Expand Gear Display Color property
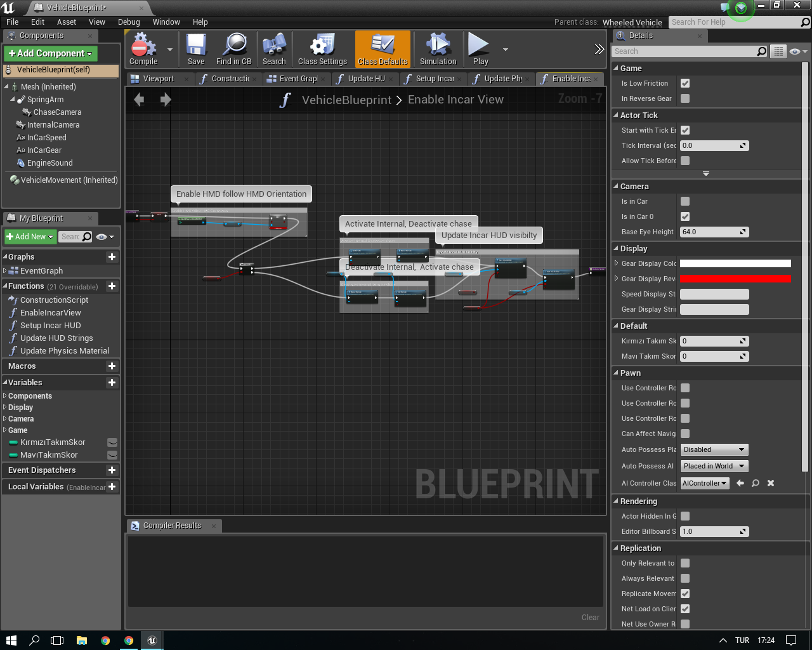Screen dimensions: 812x650 click(x=616, y=263)
